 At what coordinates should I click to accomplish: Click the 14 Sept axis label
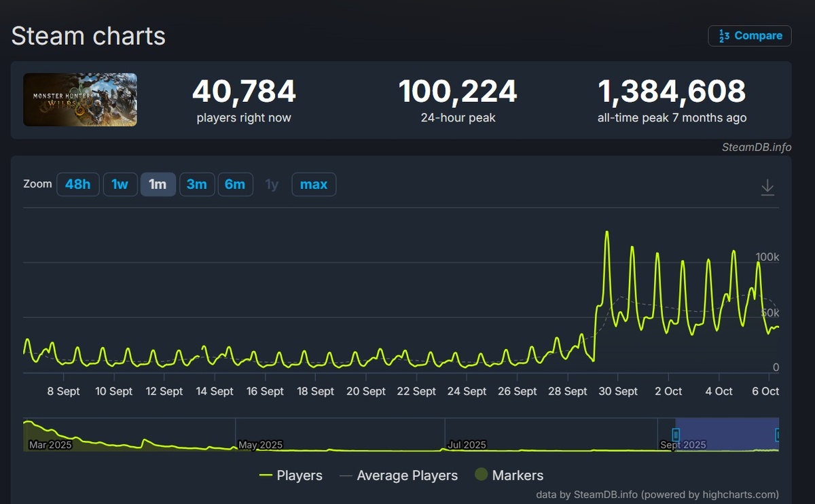coord(214,391)
